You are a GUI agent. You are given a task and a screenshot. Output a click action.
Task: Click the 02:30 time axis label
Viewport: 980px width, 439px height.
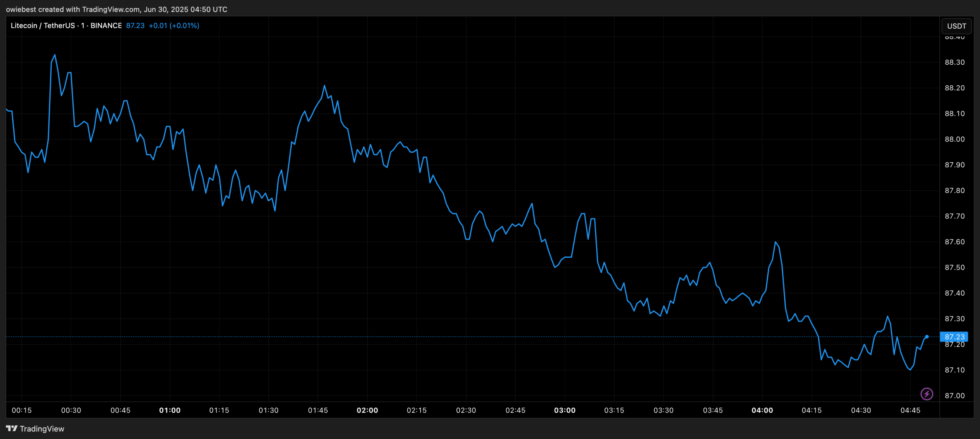466,410
